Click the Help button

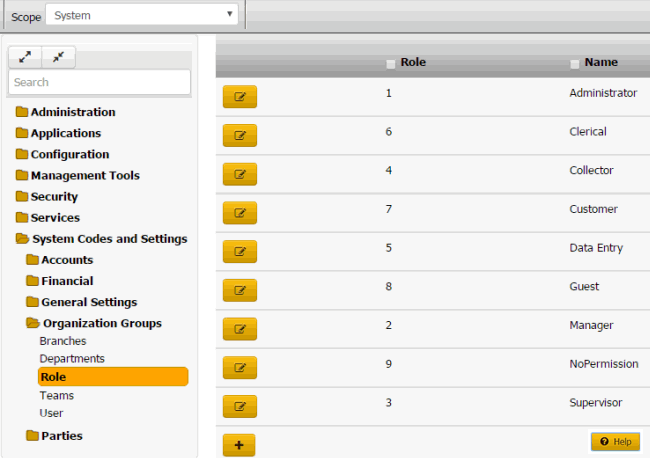615,441
